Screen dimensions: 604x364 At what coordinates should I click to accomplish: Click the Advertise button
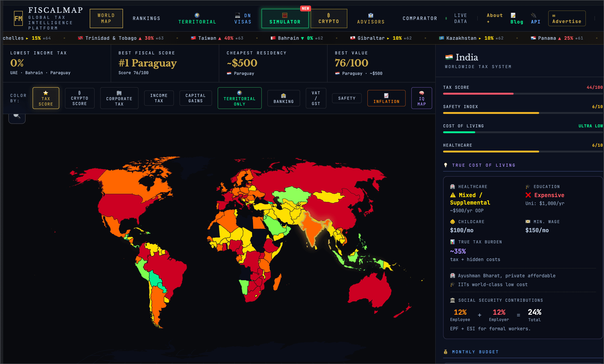pos(567,19)
